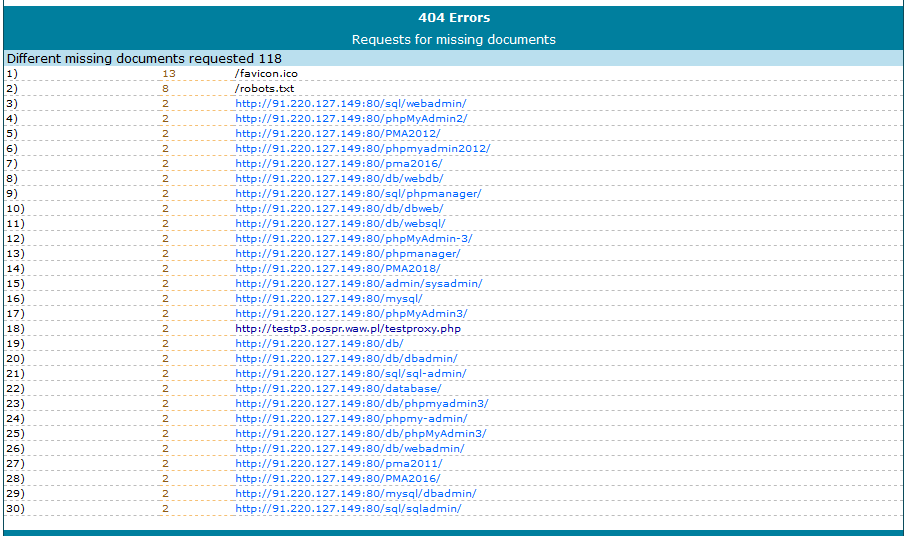This screenshot has height=536, width=910.
Task: Open the /pma2016/ lowercase link
Action: coord(338,164)
